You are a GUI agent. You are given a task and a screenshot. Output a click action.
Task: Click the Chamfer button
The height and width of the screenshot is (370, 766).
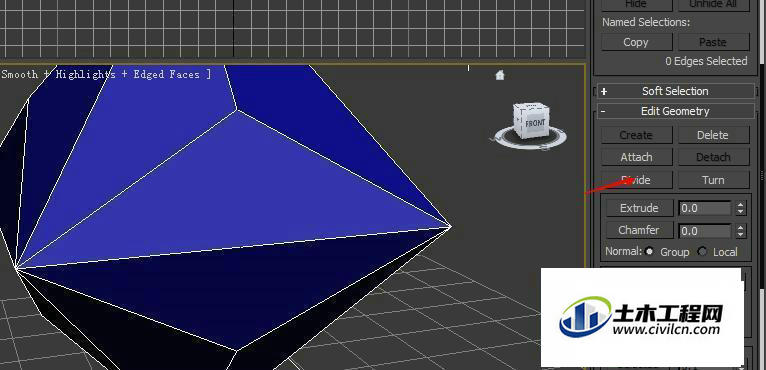click(x=639, y=230)
